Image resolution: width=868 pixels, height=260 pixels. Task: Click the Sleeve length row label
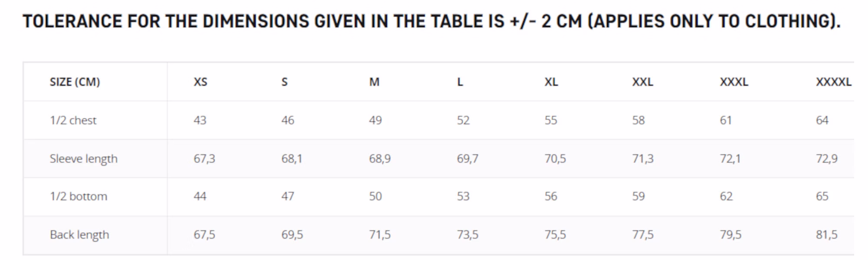coord(83,159)
